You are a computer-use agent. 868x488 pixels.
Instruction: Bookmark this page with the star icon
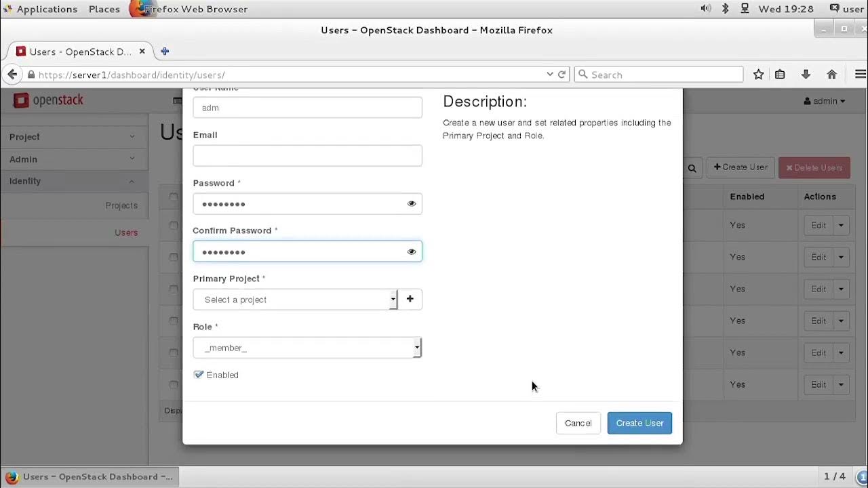tap(759, 75)
